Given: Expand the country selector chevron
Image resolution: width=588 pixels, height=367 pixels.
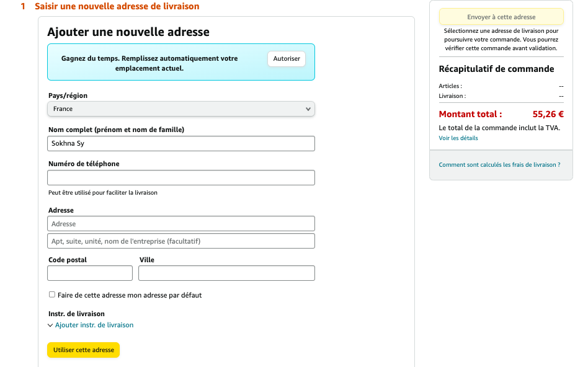Looking at the screenshot, I should pos(308,108).
